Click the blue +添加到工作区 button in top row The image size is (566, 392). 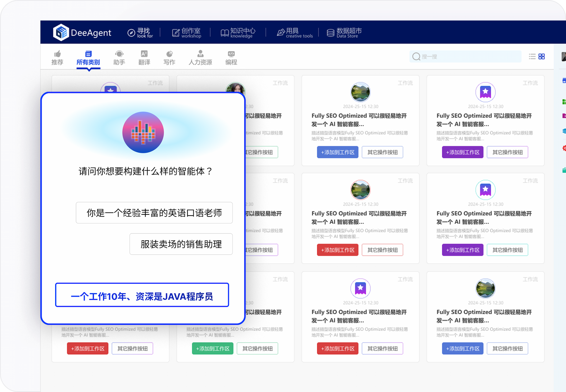pyautogui.click(x=338, y=152)
